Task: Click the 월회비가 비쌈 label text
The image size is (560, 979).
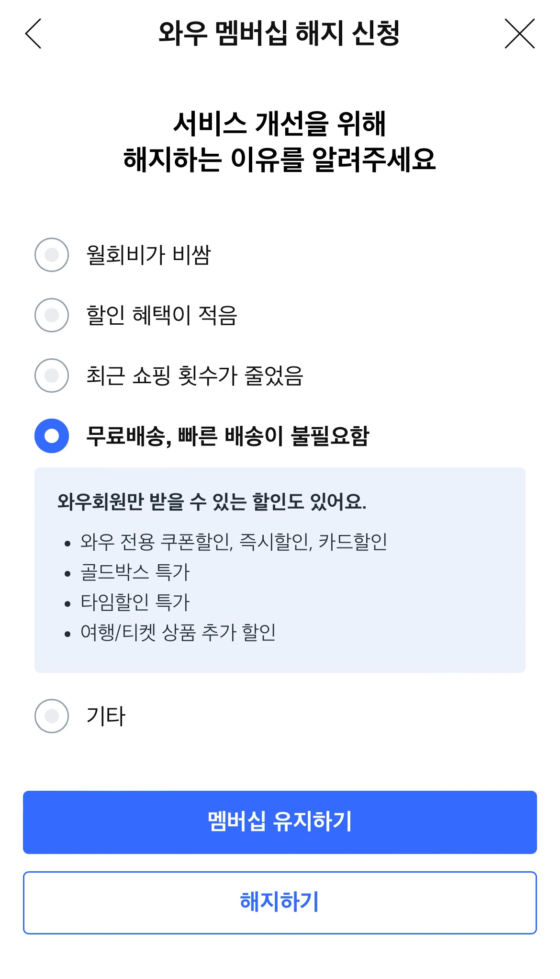Action: pyautogui.click(x=148, y=255)
